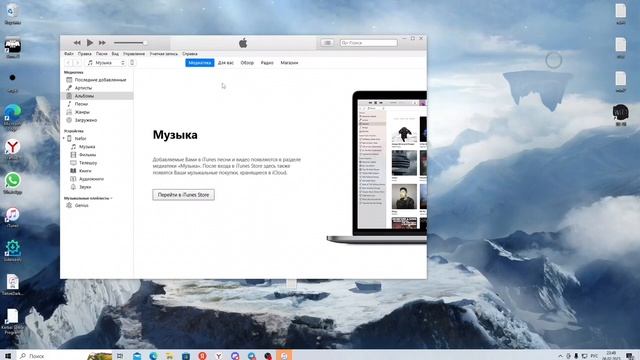
Task: Open the Справка menu
Action: click(x=190, y=53)
